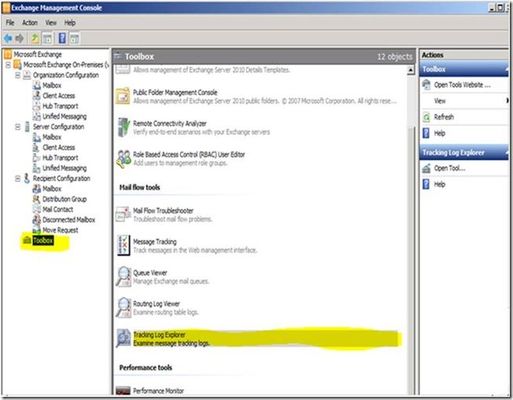Click 'Add users to management role groups.' text
Image resolution: width=513 pixels, height=400 pixels.
180,163
